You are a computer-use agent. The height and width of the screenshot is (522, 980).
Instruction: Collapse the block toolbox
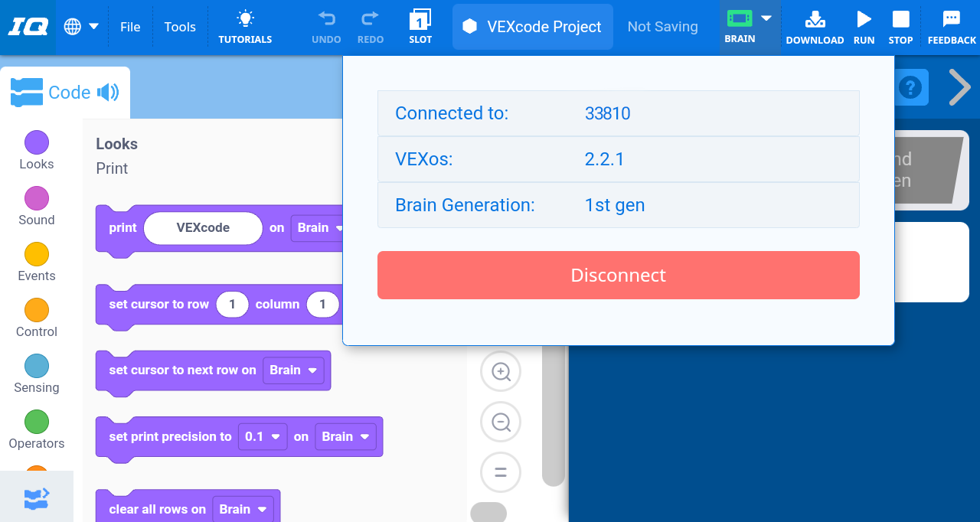click(36, 498)
